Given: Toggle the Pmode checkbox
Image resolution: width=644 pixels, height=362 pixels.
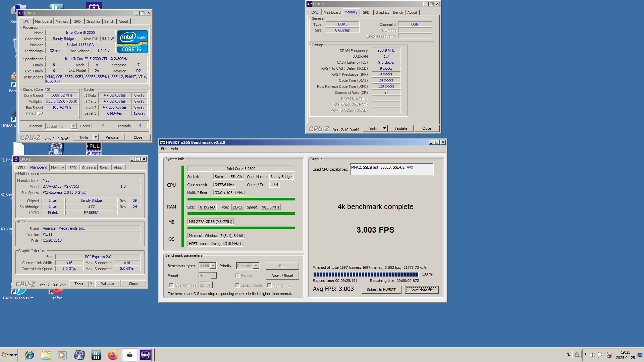Looking at the screenshot, I should tap(237, 276).
